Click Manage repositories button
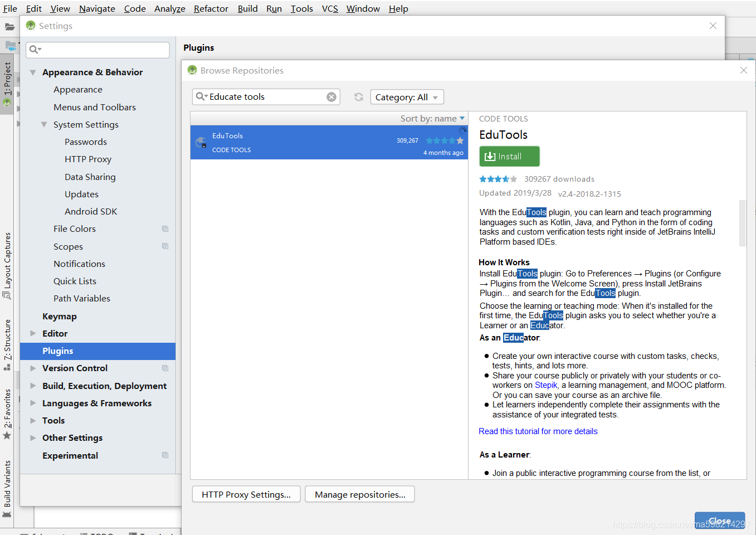Viewport: 756px width, 535px height. point(360,494)
